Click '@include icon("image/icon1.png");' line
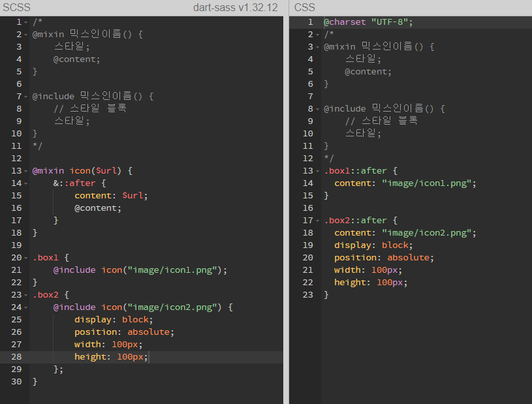Viewport: 532px width, 404px height. click(140, 270)
